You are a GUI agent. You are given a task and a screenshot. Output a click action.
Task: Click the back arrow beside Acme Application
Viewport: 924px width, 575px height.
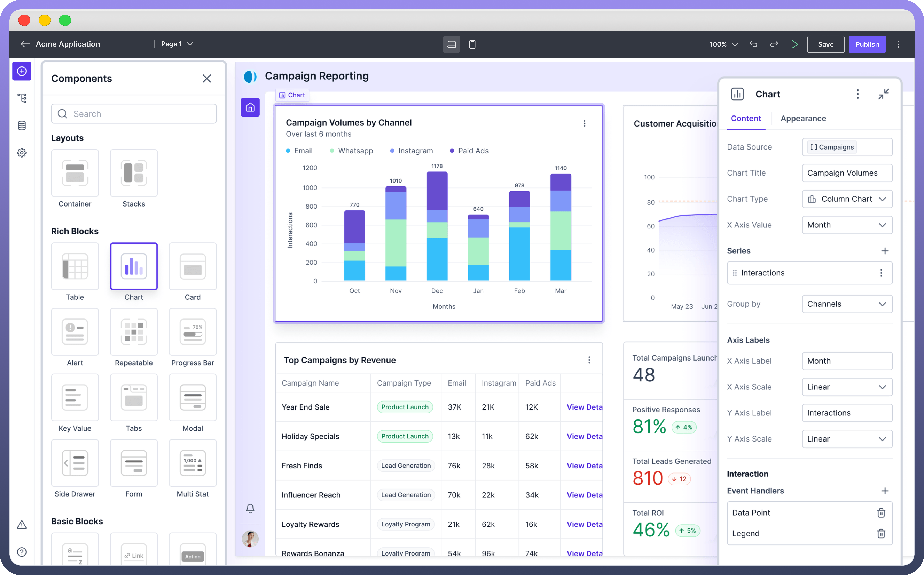[x=25, y=44]
